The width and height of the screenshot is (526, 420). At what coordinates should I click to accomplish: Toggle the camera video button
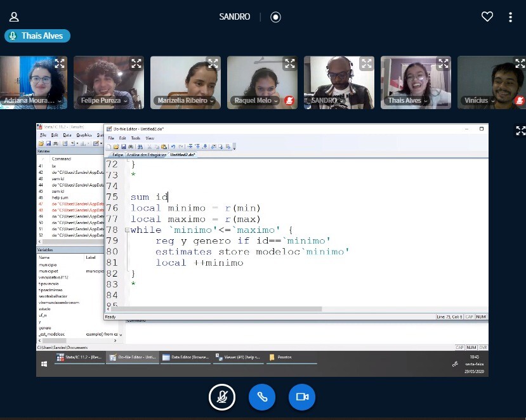302,397
